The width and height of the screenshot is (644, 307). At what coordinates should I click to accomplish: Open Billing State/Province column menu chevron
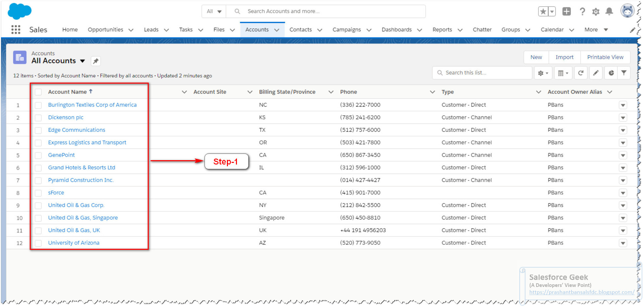coord(331,92)
